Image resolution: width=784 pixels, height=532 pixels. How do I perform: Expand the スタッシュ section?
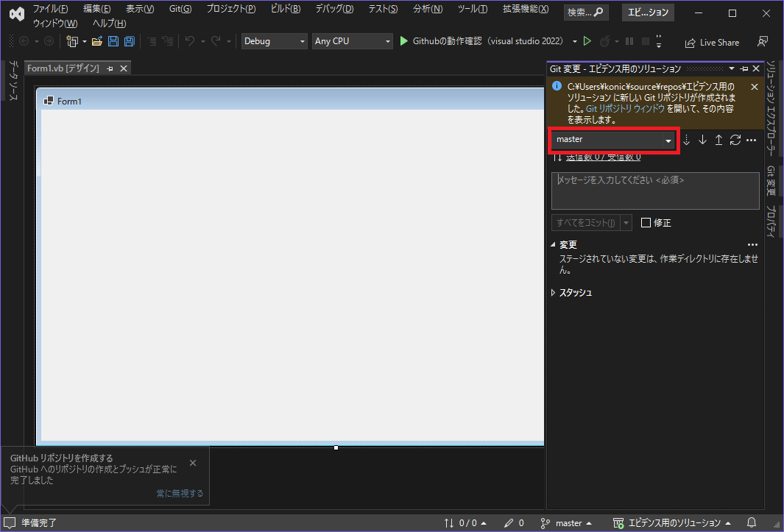point(554,292)
